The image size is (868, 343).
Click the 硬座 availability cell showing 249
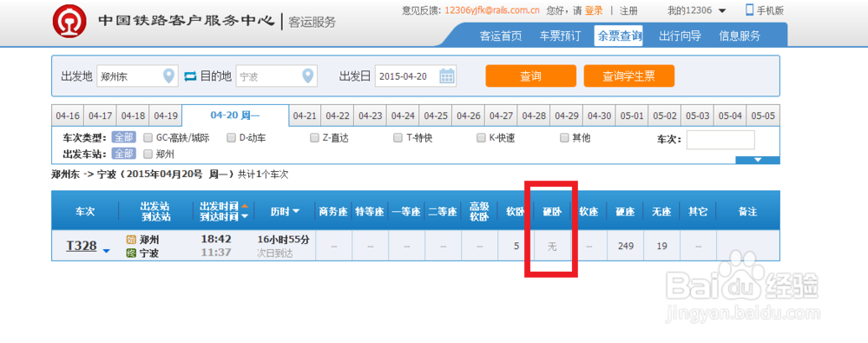tap(625, 246)
